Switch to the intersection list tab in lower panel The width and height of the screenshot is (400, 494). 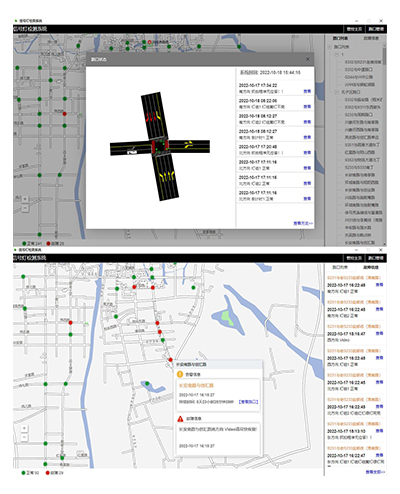[340, 267]
